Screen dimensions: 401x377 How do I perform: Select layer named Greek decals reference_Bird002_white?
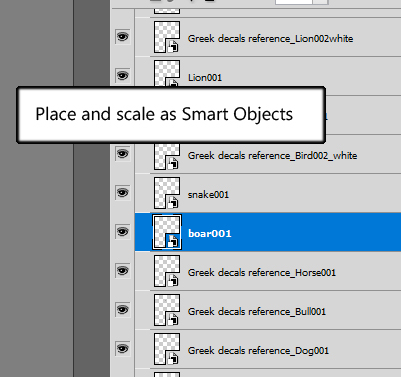tap(272, 156)
